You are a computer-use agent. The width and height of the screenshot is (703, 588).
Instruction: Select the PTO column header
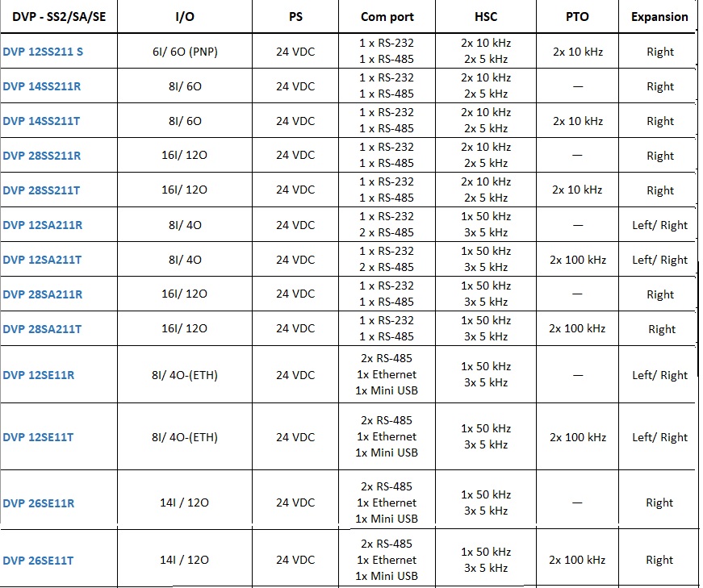tap(577, 17)
